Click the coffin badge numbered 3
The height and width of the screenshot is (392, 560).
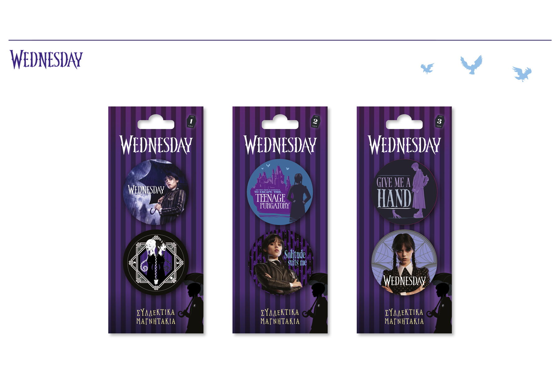(439, 121)
